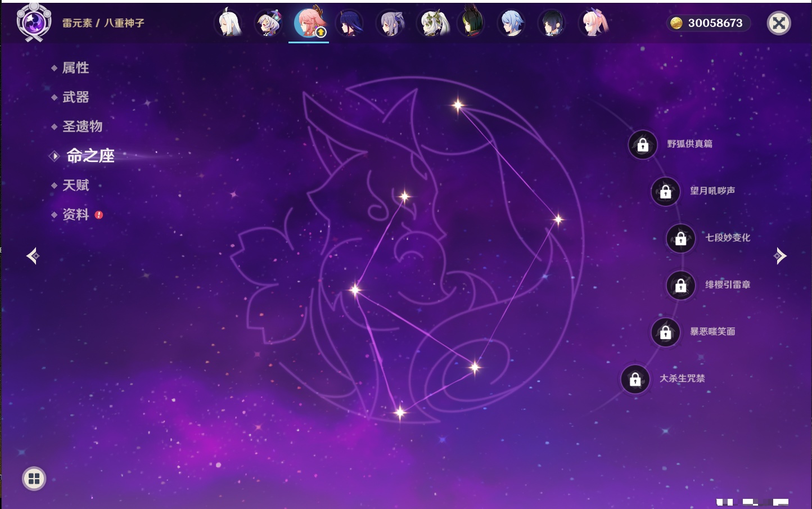Go to the previous character with left arrow
The width and height of the screenshot is (812, 509).
(33, 256)
